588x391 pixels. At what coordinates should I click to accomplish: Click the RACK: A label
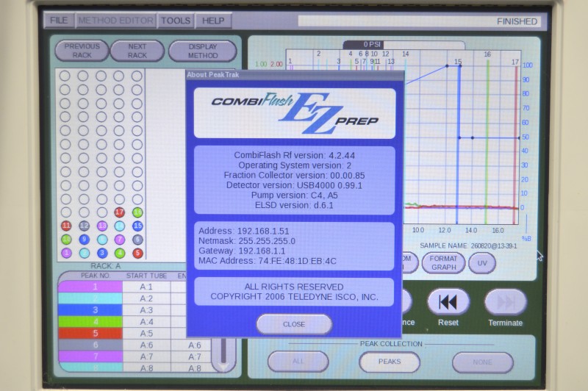click(x=105, y=266)
